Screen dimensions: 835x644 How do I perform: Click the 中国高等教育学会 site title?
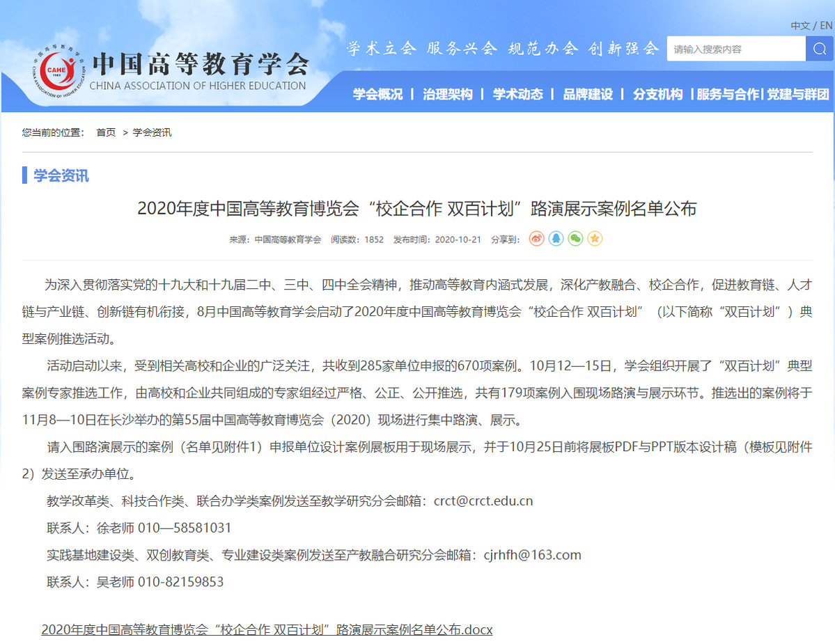pyautogui.click(x=200, y=64)
